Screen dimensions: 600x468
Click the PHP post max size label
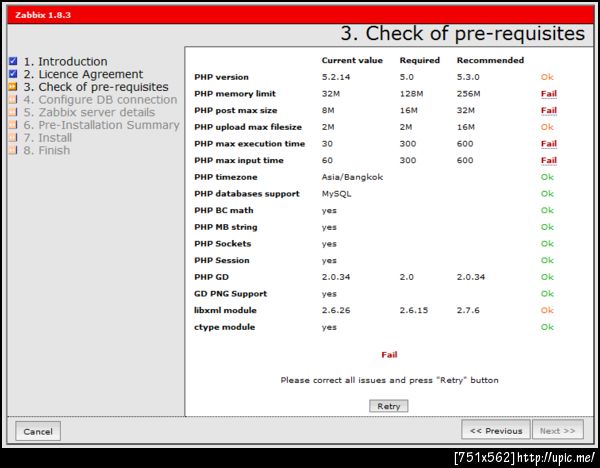click(x=235, y=111)
